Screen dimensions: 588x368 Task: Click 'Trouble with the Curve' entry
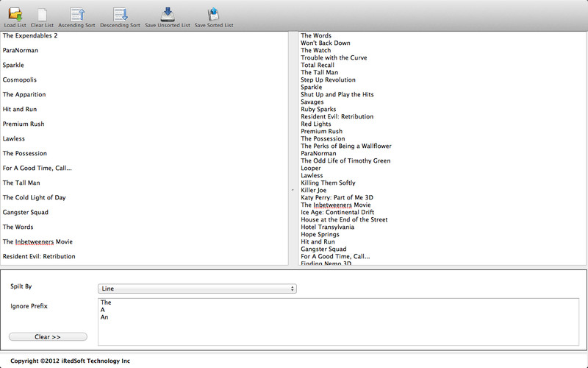[x=334, y=57]
